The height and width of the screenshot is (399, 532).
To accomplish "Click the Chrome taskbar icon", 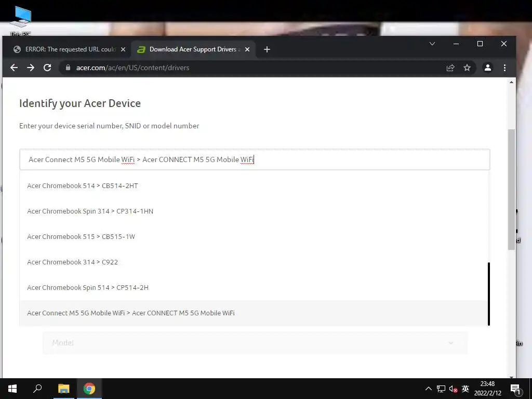I will point(89,389).
